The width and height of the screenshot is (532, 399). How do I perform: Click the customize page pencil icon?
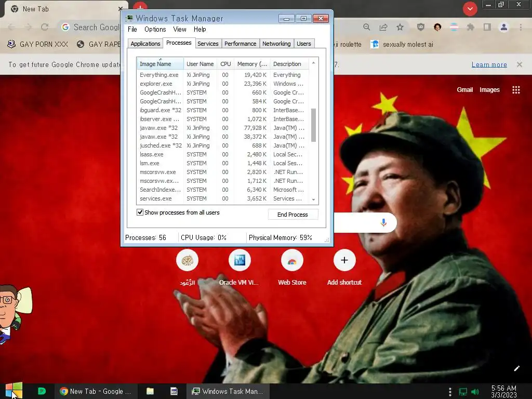pos(517,368)
